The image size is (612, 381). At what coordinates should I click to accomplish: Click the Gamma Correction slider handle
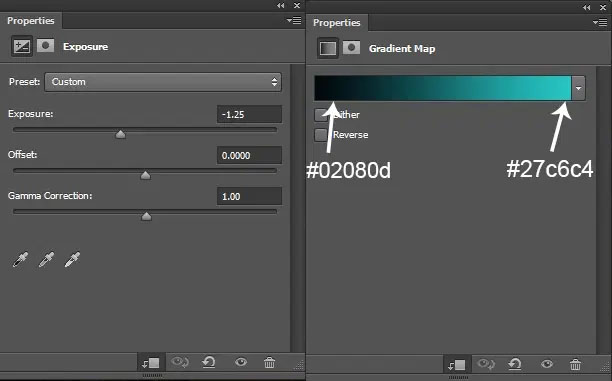point(146,216)
